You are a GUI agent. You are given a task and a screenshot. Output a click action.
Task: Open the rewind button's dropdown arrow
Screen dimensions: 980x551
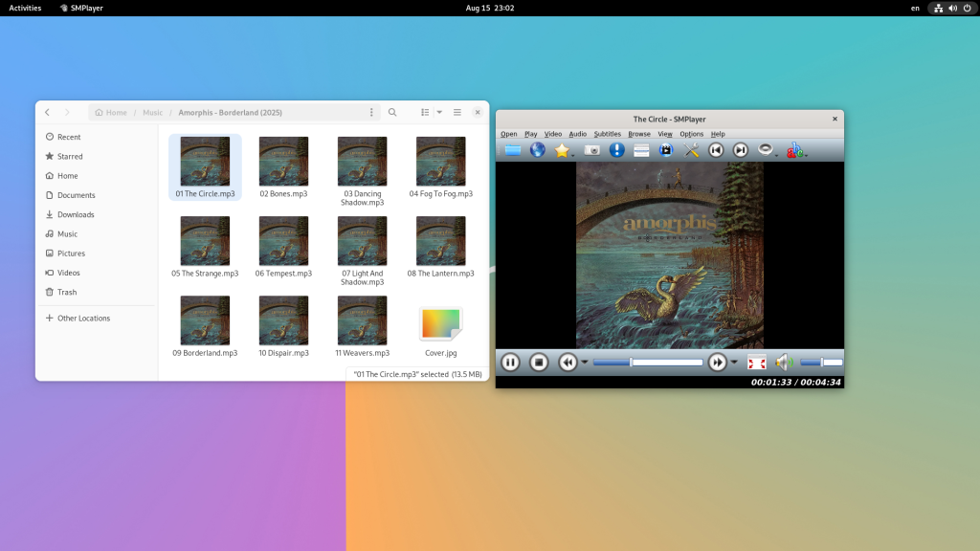(585, 363)
